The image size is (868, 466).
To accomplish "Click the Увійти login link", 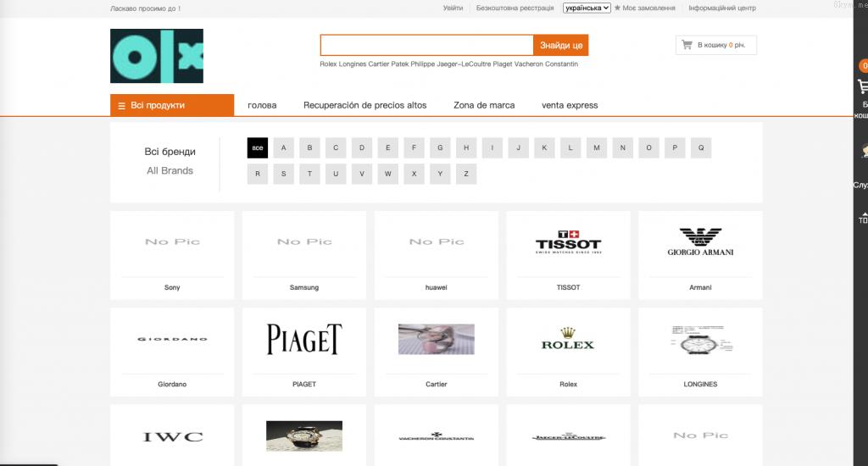I will click(x=453, y=8).
